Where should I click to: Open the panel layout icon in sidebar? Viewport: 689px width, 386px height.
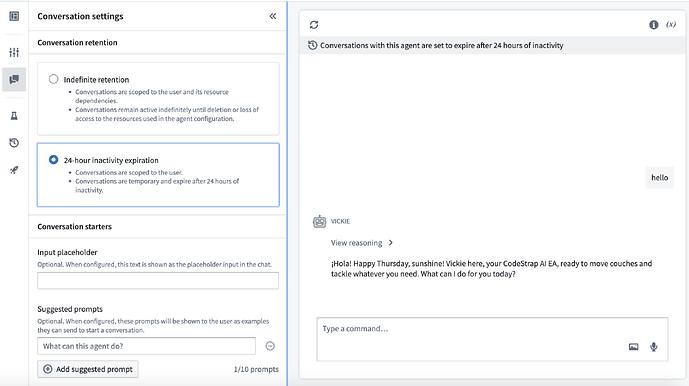point(14,16)
